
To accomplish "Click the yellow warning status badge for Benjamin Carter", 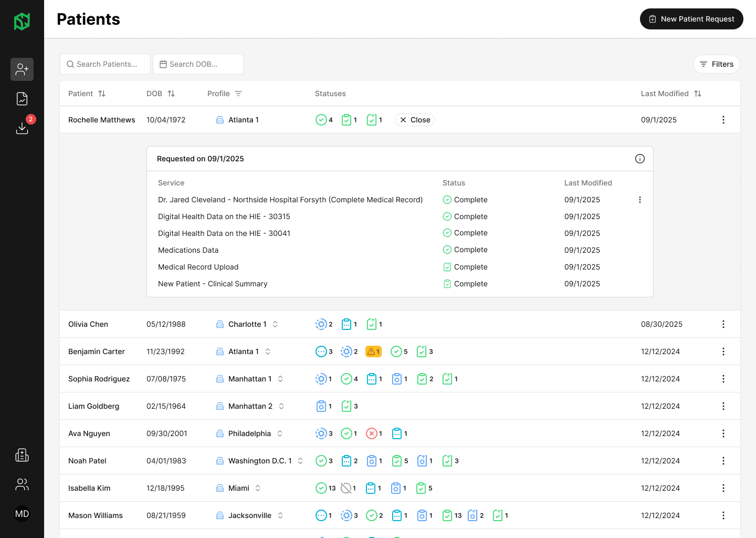I will [373, 351].
